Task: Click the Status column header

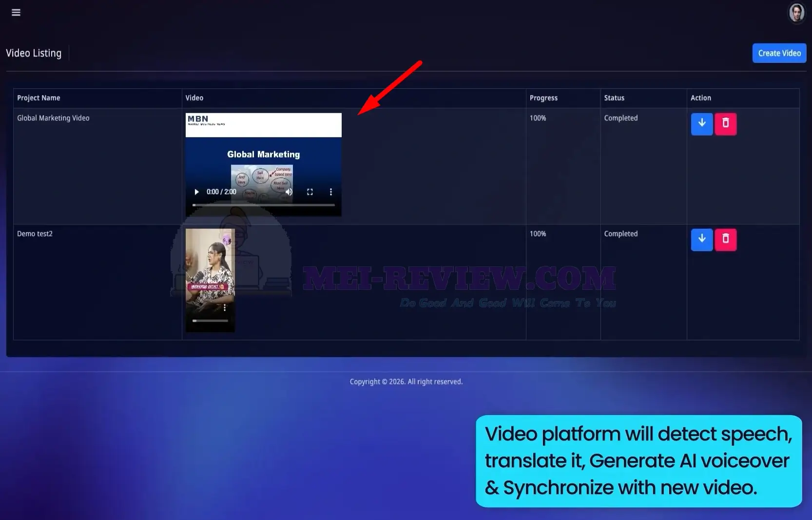Action: point(614,98)
